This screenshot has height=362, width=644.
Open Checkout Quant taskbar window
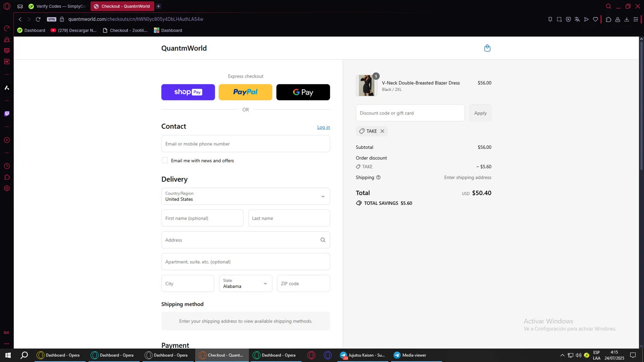[222, 355]
